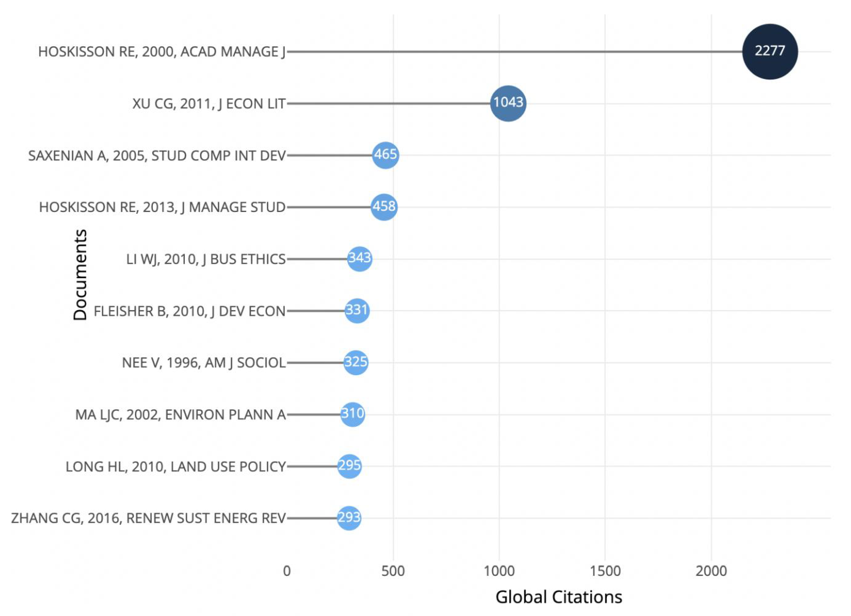The height and width of the screenshot is (616, 851).
Task: Click LI WJ, 2010, J BUS ETHICS label
Action: (x=206, y=259)
